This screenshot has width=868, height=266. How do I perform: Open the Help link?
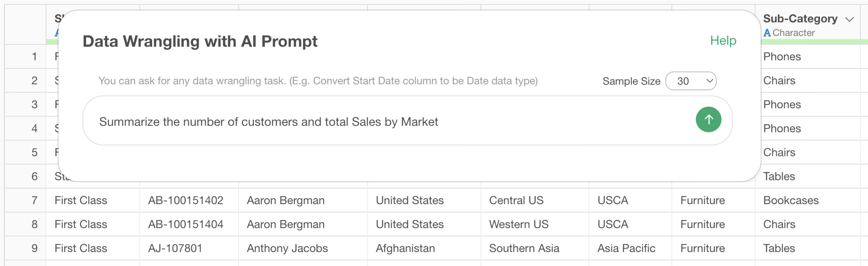pos(723,41)
